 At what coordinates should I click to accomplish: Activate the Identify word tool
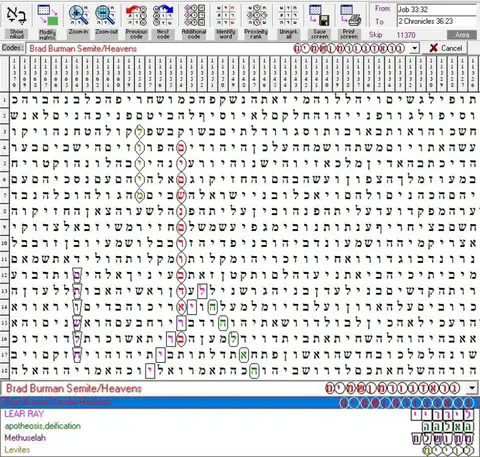point(225,22)
